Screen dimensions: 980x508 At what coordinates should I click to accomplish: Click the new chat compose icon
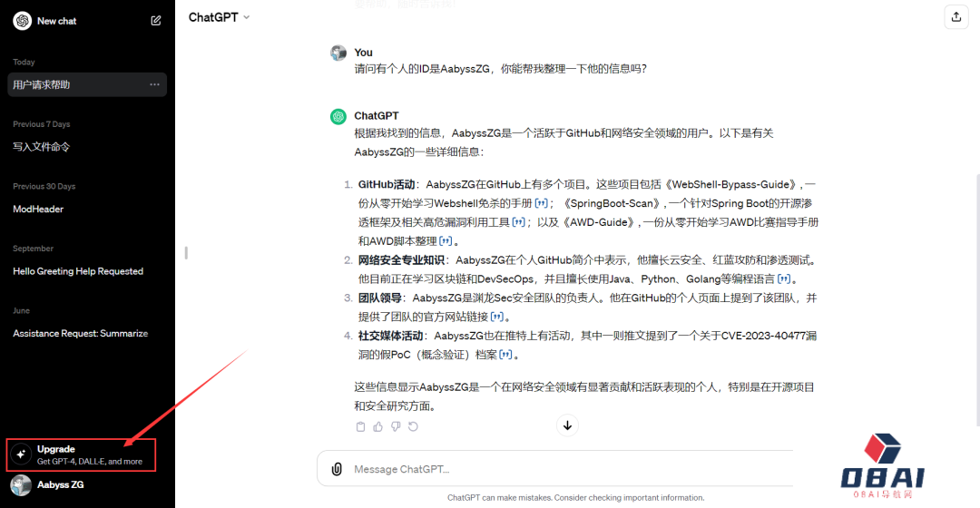[156, 21]
